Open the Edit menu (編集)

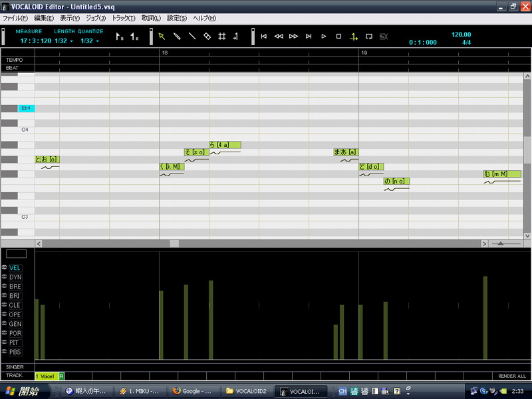44,19
